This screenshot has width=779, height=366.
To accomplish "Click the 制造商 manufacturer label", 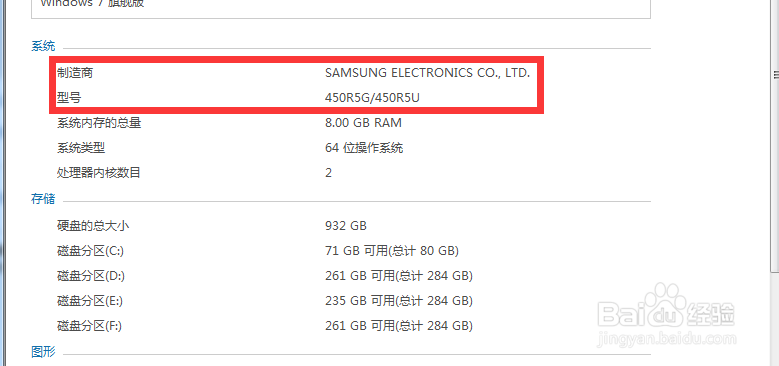I will 75,73.
